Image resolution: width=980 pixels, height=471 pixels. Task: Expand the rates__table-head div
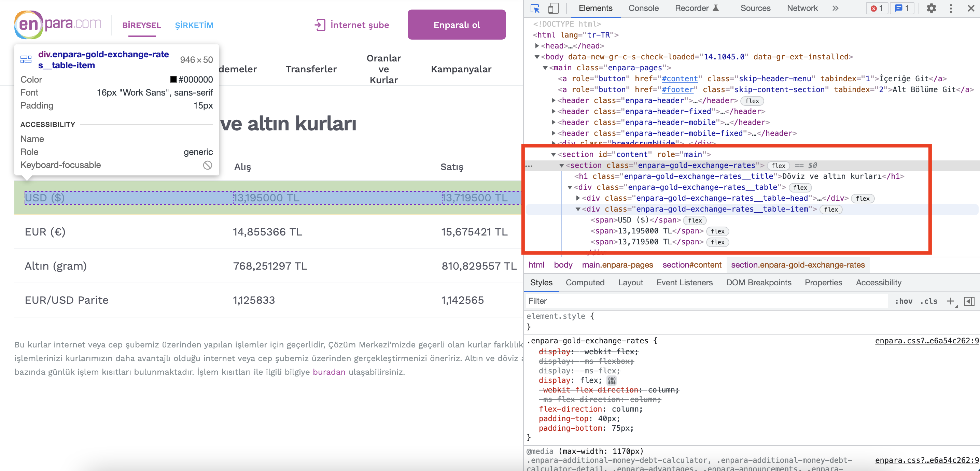(x=578, y=198)
